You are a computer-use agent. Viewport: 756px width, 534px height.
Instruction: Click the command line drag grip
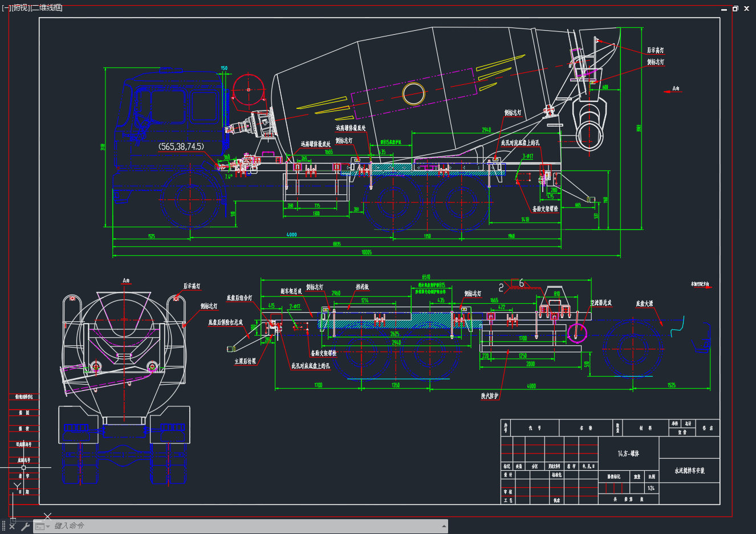pyautogui.click(x=3, y=526)
